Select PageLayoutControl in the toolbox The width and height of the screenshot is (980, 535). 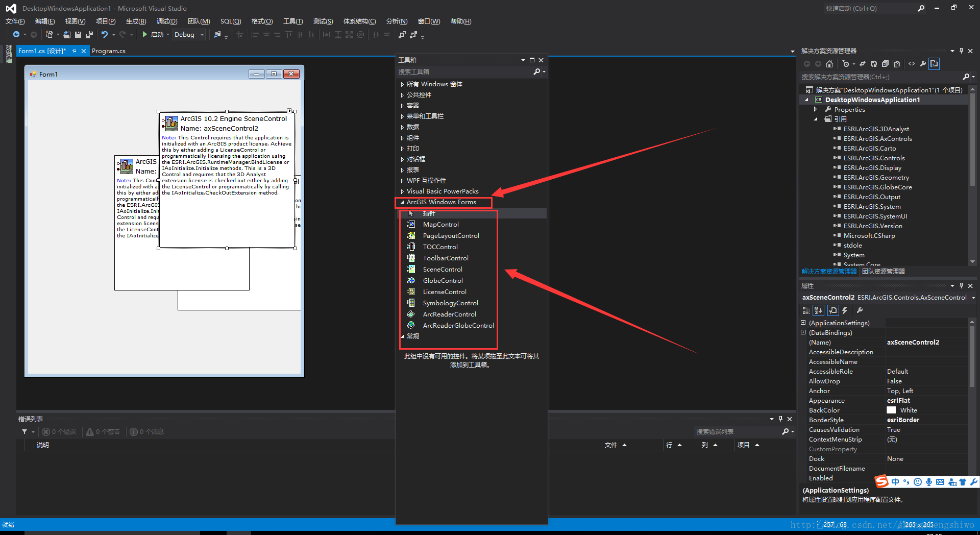(451, 236)
